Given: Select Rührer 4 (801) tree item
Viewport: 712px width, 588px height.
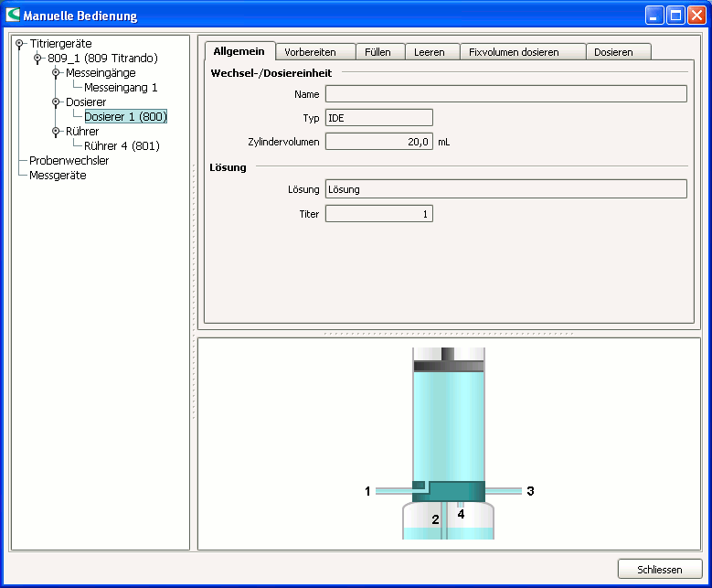Looking at the screenshot, I should [122, 146].
